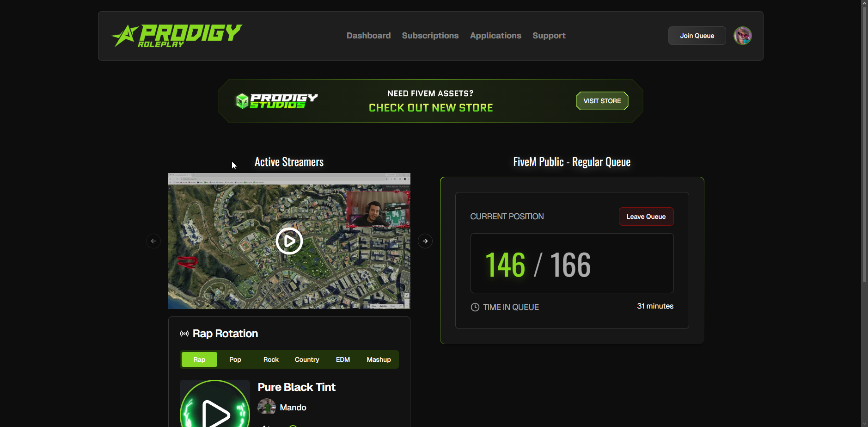Switch to the Country genre tab
The height and width of the screenshot is (427, 868).
307,359
